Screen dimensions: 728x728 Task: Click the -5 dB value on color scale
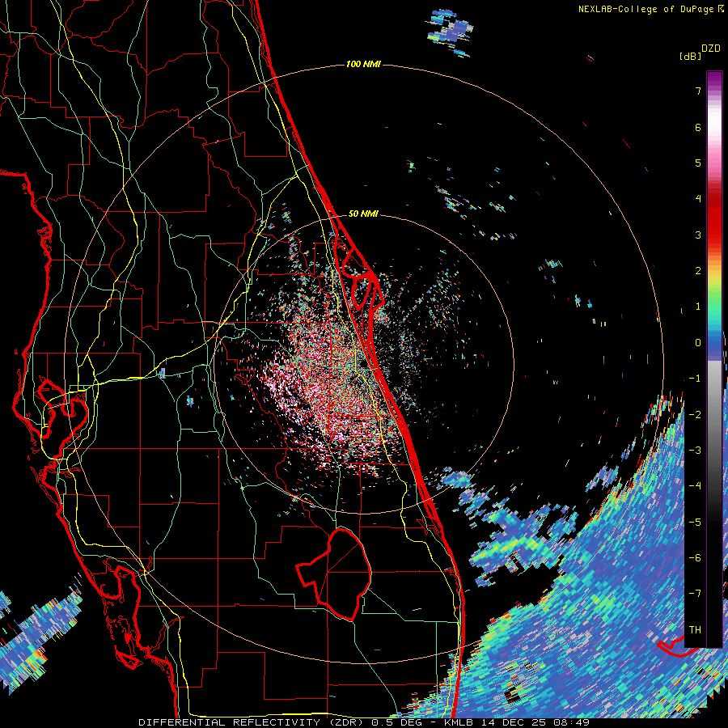click(695, 522)
